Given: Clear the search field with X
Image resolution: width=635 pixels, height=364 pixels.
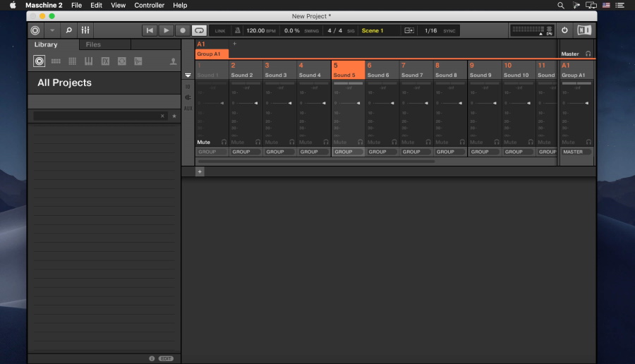Looking at the screenshot, I should [162, 116].
